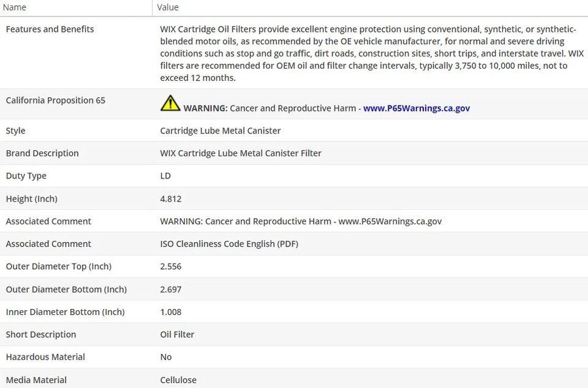Screen dimensions: 588x388
Task: Click the Brand Description row label
Action: click(x=42, y=153)
